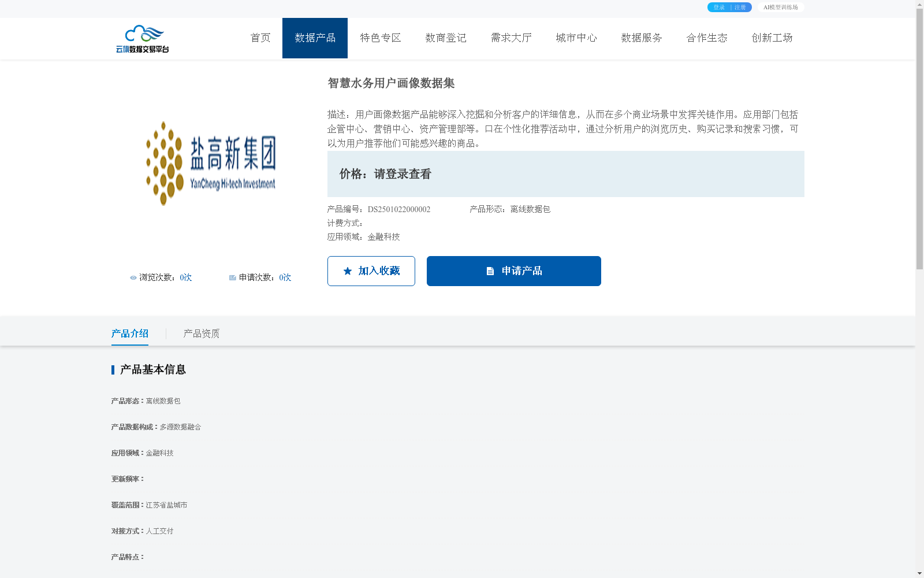The height and width of the screenshot is (578, 924).
Task: Go to 特色专区 in navigation
Action: (x=381, y=38)
